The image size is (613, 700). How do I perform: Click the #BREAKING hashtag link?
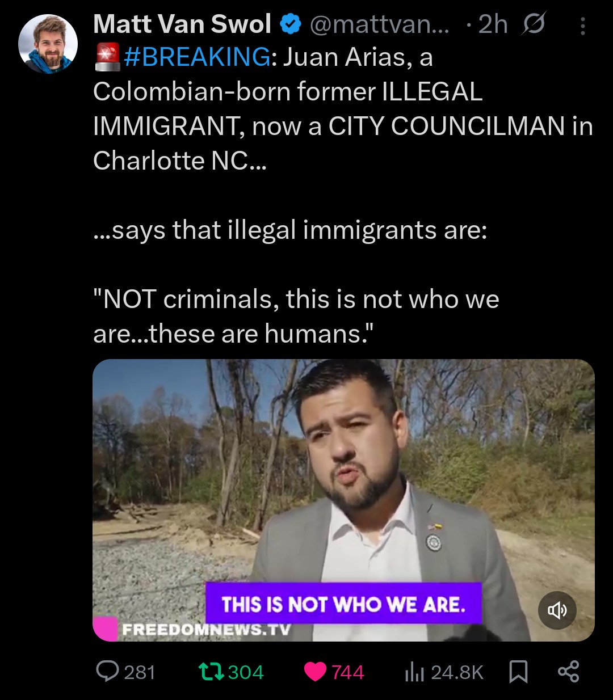[x=197, y=57]
